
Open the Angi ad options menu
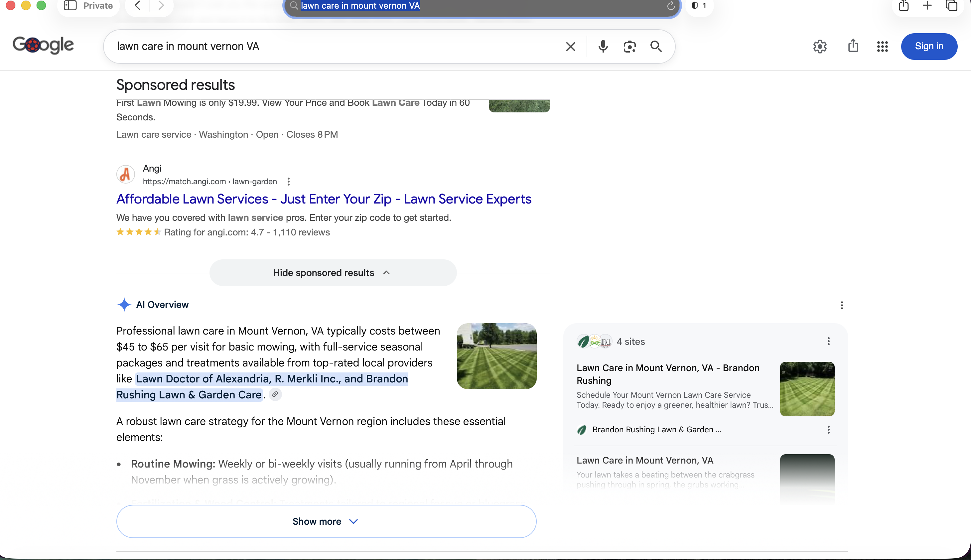tap(288, 182)
